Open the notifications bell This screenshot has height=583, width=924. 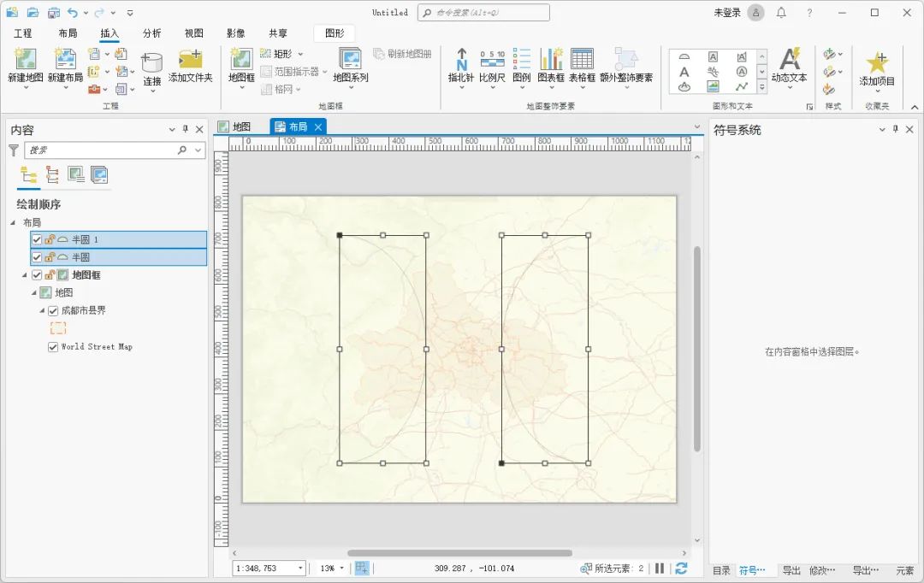[x=781, y=12]
